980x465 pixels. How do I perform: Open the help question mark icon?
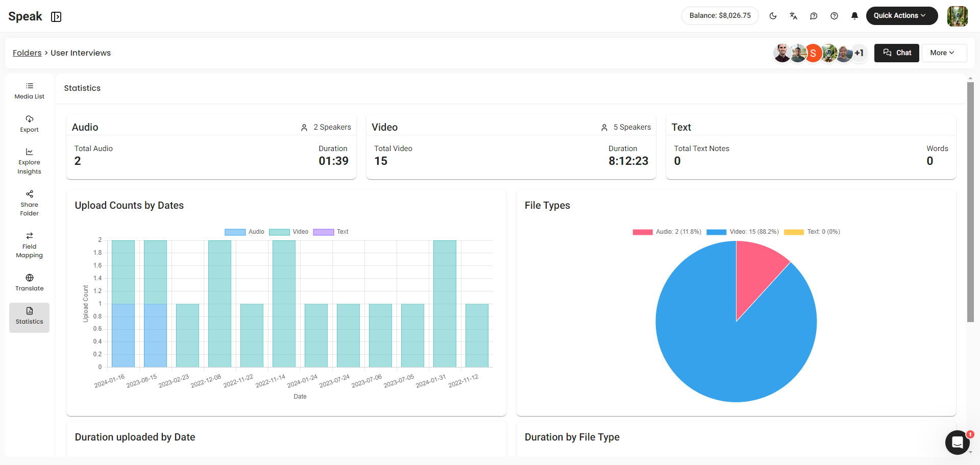pyautogui.click(x=834, y=16)
